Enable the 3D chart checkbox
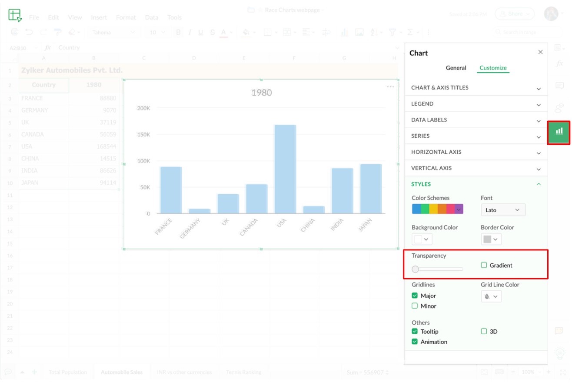This screenshot has height=392, width=572. pyautogui.click(x=484, y=331)
